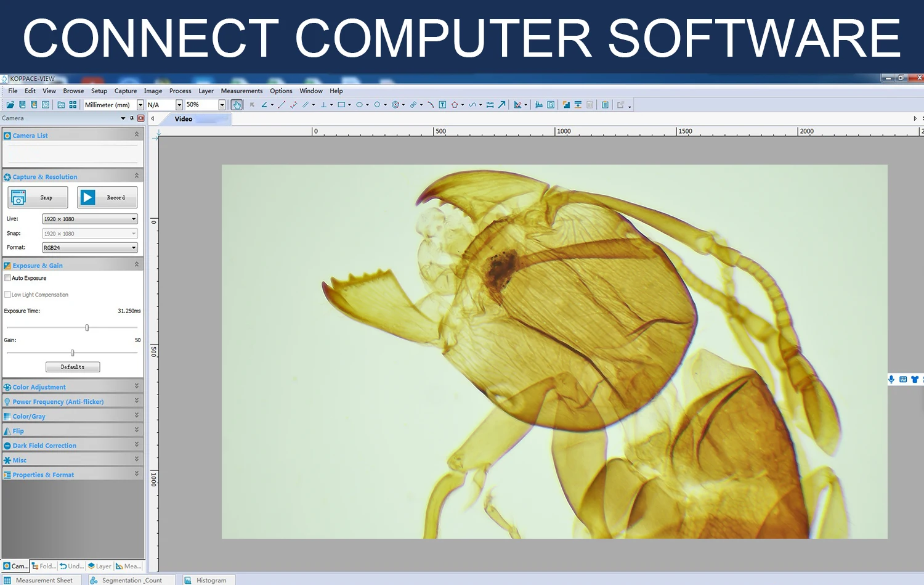Open the Process menu
Viewport: 924px width, 585px height.
click(180, 91)
